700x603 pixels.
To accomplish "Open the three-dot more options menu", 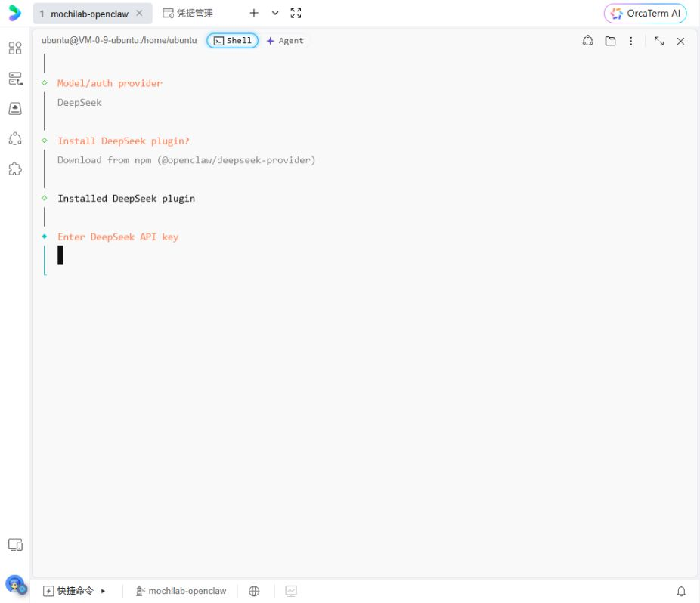I will [630, 41].
